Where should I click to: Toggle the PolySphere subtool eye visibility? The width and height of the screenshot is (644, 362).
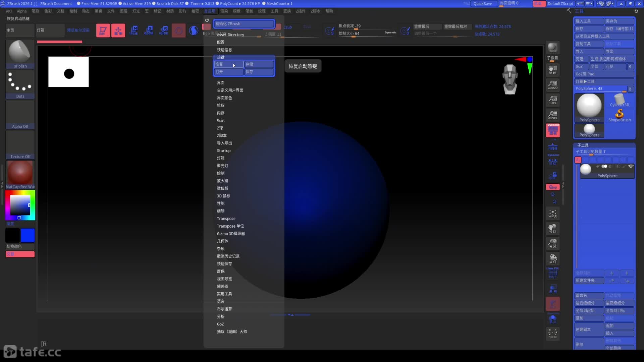click(631, 166)
